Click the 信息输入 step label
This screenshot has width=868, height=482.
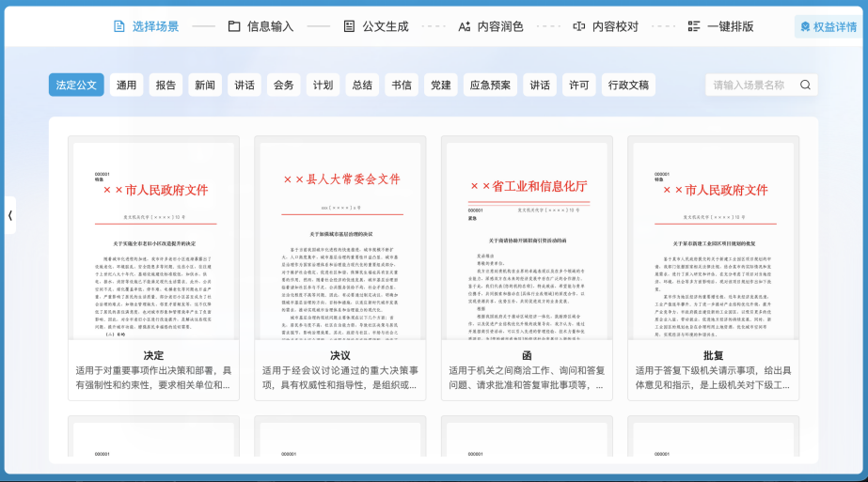tap(270, 26)
